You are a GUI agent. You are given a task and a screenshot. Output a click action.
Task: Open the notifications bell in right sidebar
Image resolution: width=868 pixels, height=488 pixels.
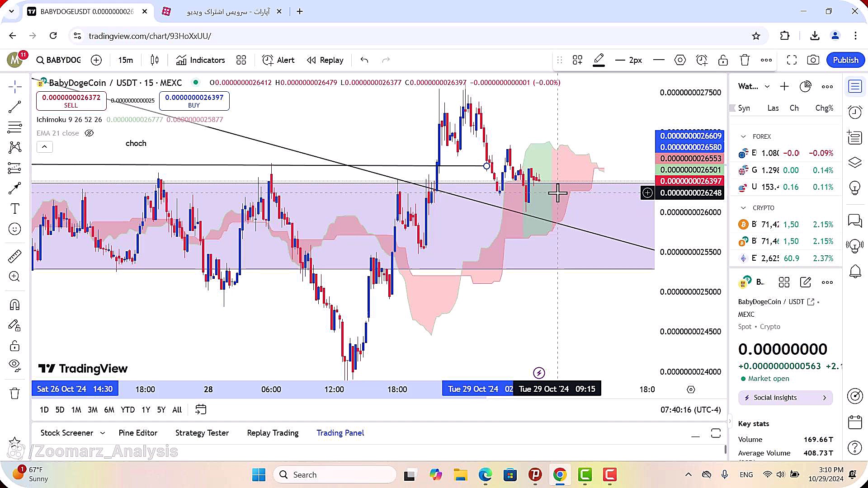[x=855, y=271]
